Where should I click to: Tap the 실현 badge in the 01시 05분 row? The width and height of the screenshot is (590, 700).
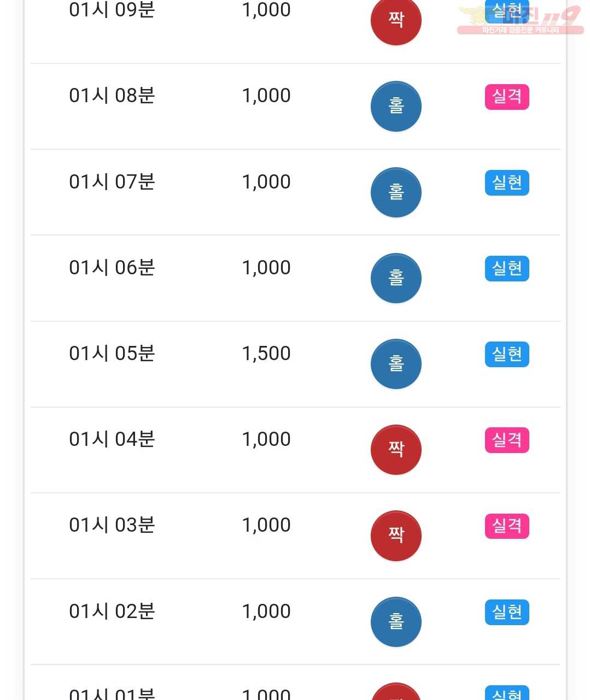(507, 354)
